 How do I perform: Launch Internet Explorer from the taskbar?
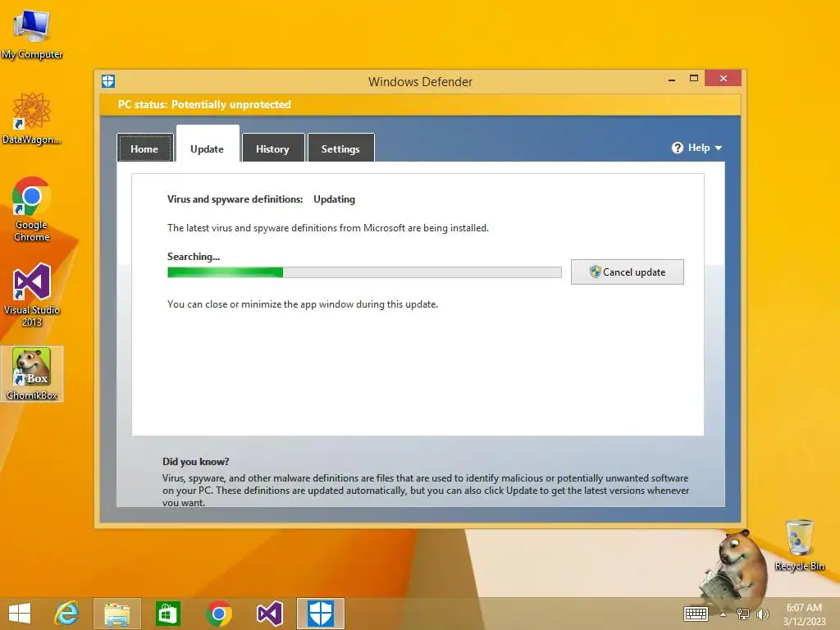point(66,614)
